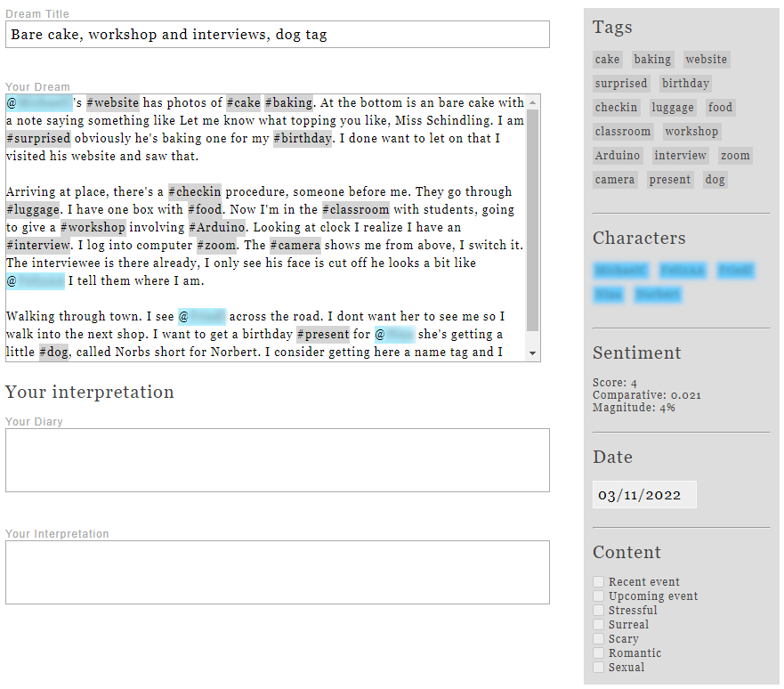
Task: Mark the dream as Surreal
Action: click(599, 625)
